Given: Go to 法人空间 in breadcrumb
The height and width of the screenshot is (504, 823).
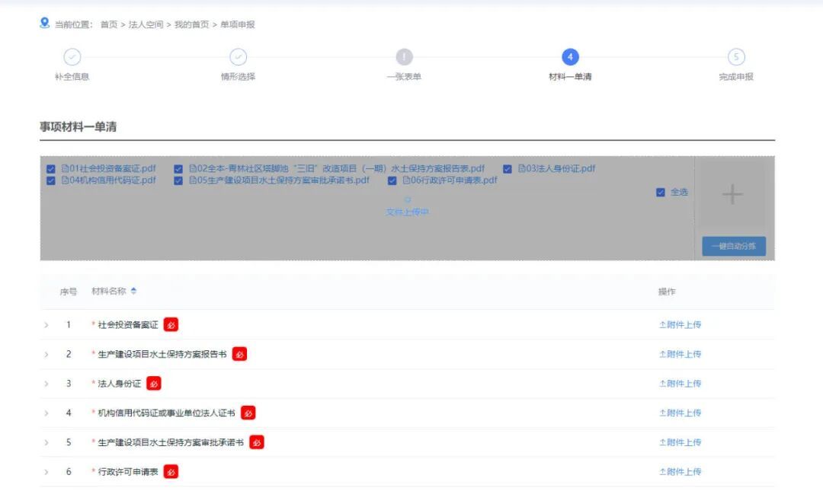Looking at the screenshot, I should (146, 24).
